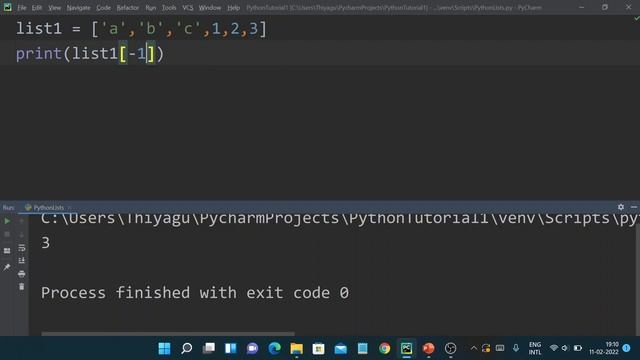640x360 pixels.
Task: Open the Help menu
Action: click(233, 8)
